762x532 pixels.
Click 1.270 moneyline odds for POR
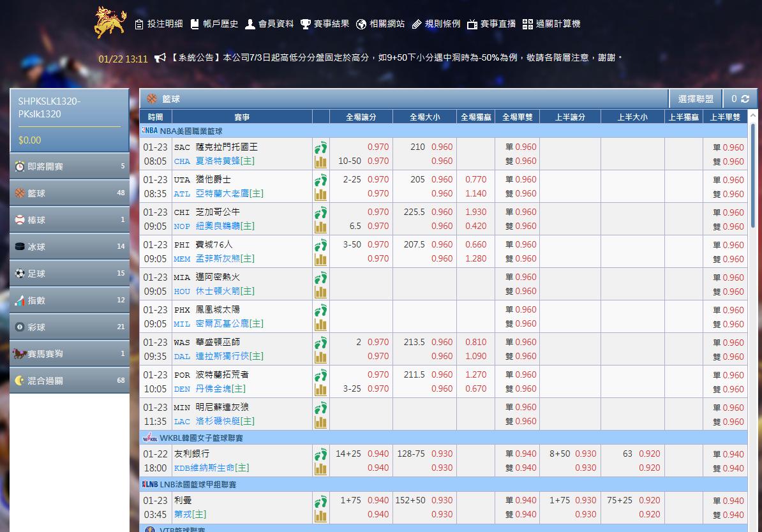(x=475, y=374)
